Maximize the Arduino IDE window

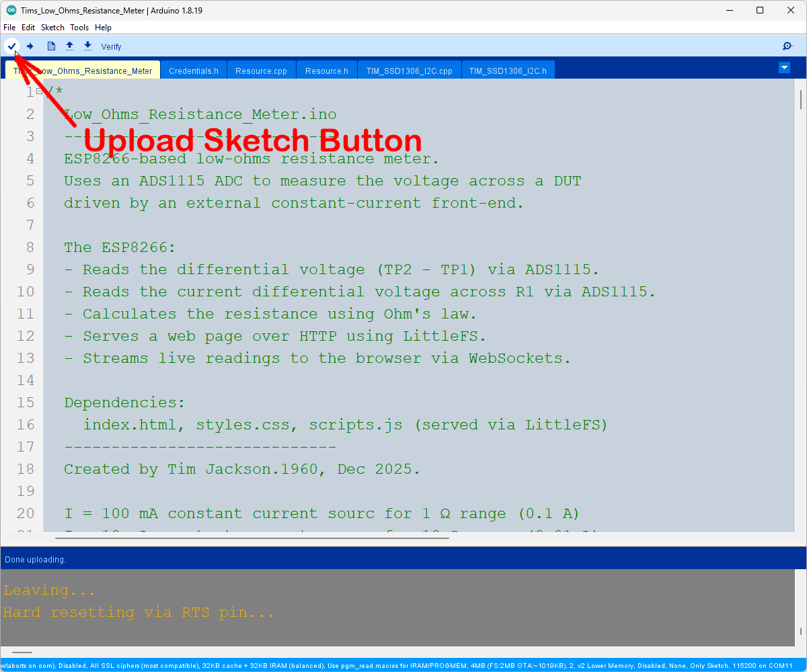[x=760, y=10]
